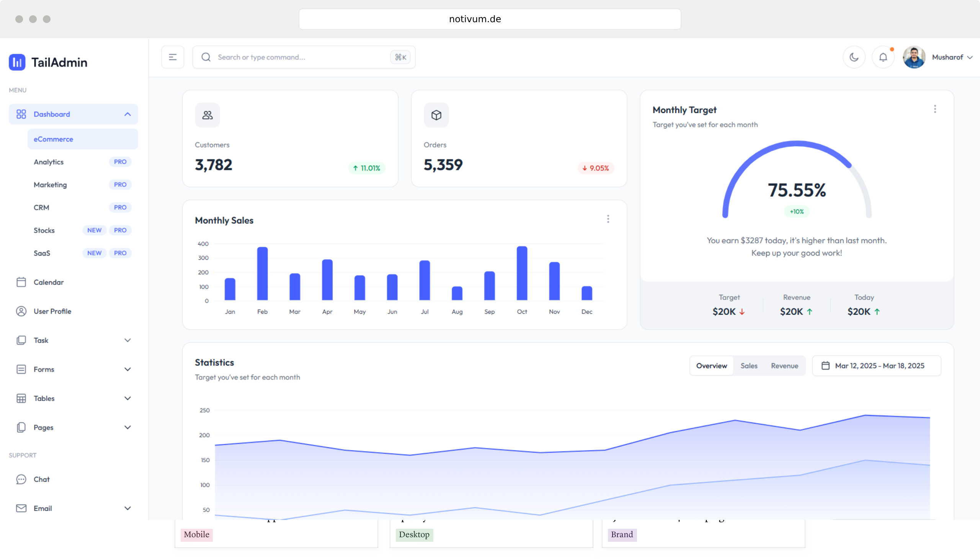Collapse the Dashboard menu chevron

[x=127, y=114]
